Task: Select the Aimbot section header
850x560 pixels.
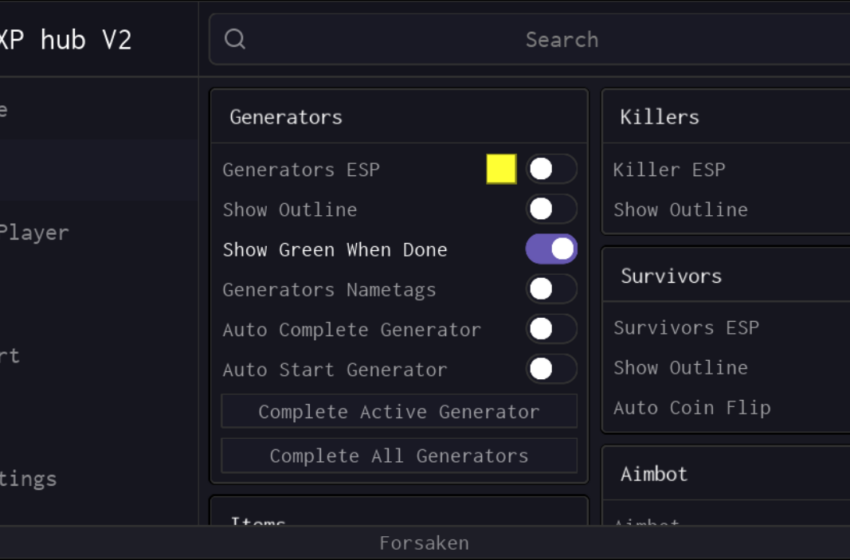Action: click(654, 474)
